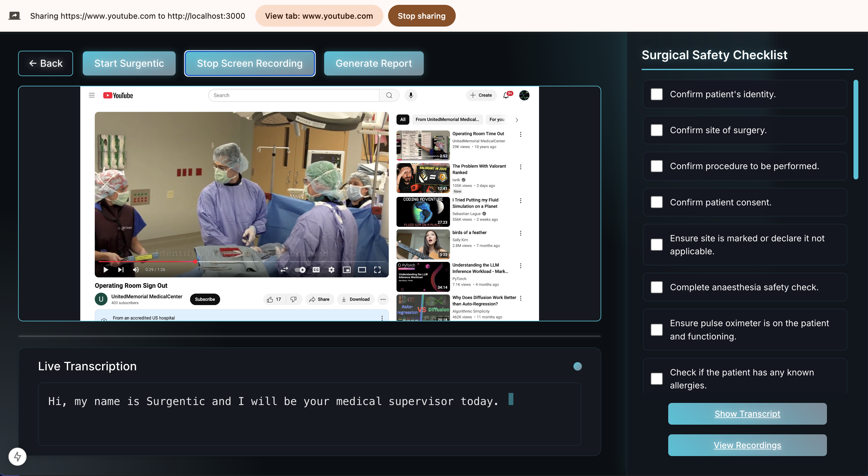
Task: Check Confirm patient's identity checkbox
Action: [x=656, y=95]
